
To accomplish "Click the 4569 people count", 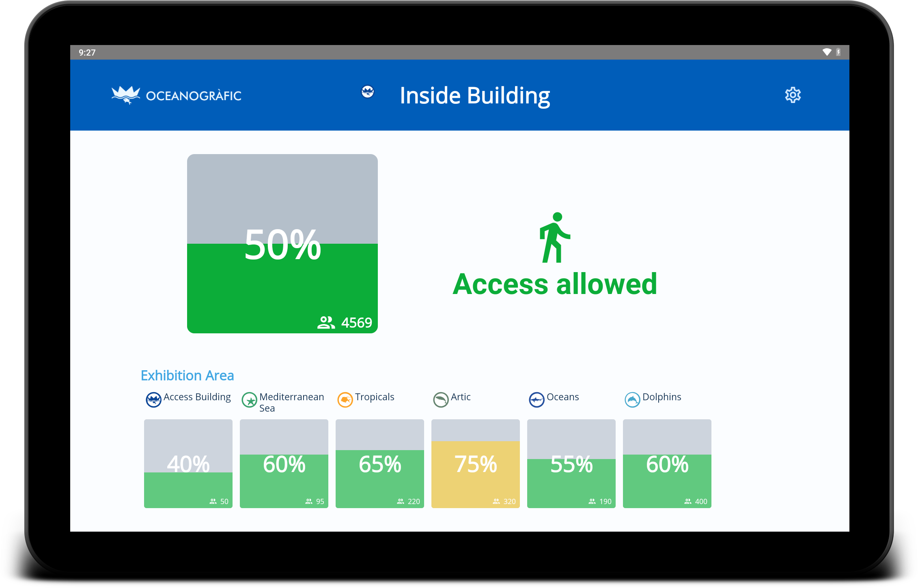I will click(x=356, y=323).
